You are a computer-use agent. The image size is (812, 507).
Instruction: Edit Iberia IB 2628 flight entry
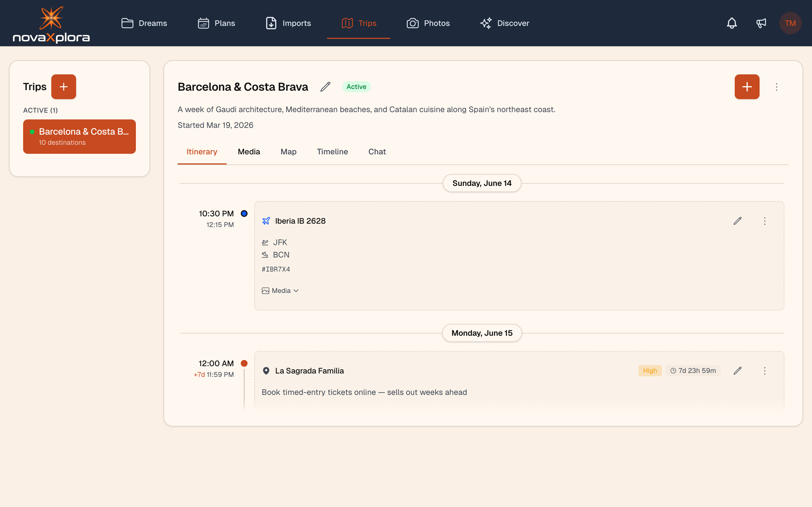click(737, 221)
